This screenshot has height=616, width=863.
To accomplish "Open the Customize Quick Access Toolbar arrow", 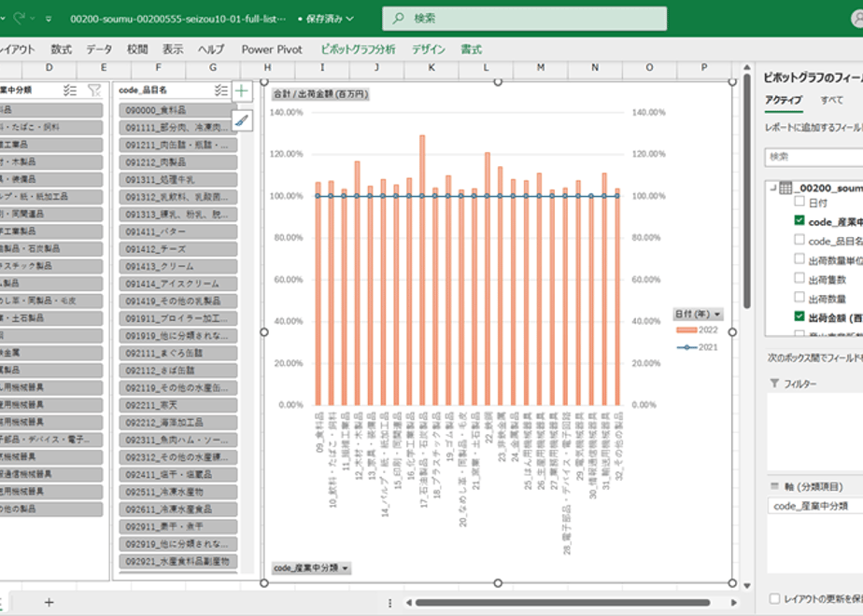I will pyautogui.click(x=49, y=19).
